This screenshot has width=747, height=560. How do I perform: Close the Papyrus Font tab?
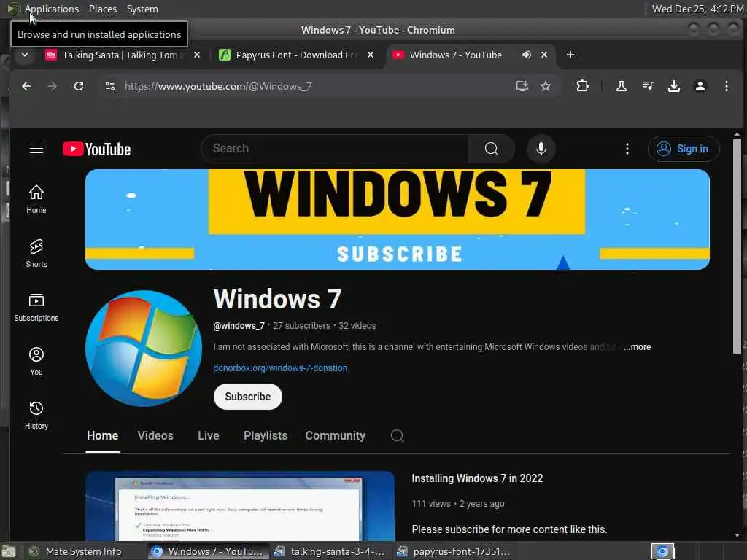370,55
